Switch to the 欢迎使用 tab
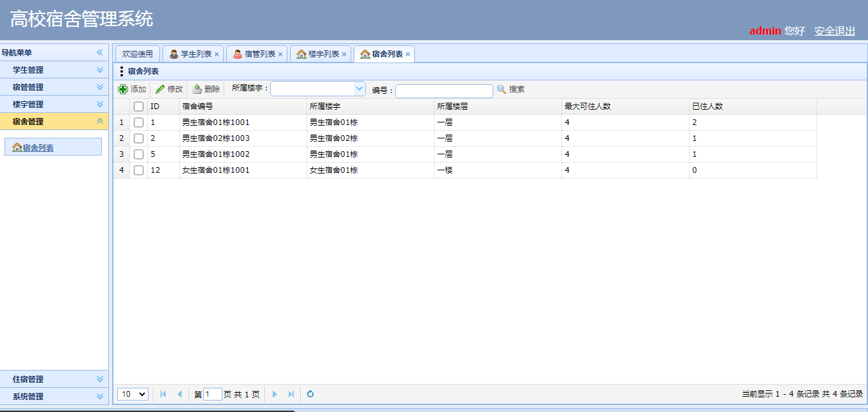The image size is (868, 412). point(138,54)
